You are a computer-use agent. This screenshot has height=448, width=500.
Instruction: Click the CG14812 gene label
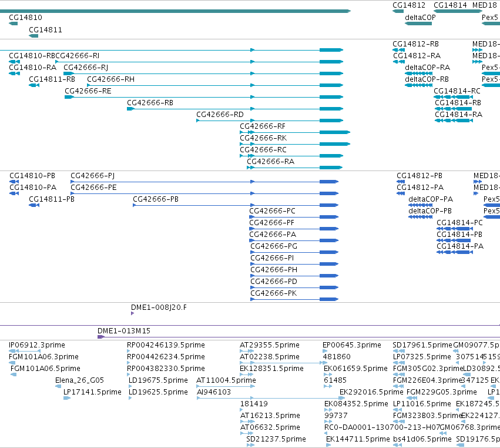point(409,5)
